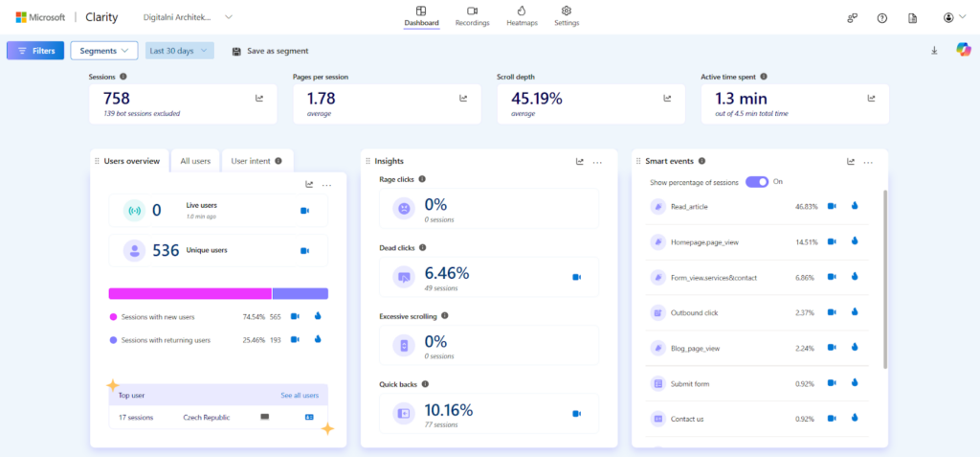
Task: Open the Last 30 days date range dropdown
Action: [179, 51]
